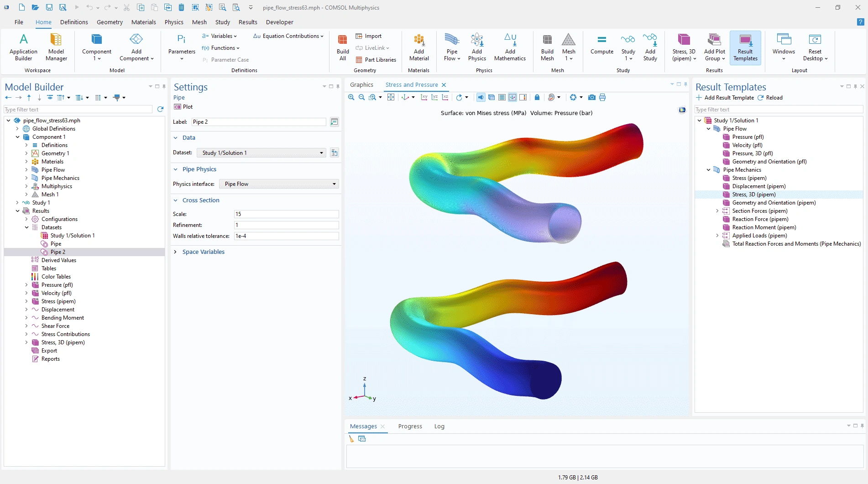Click the Zoom In icon in Graphics toolbar
The width and height of the screenshot is (868, 484).
[351, 97]
